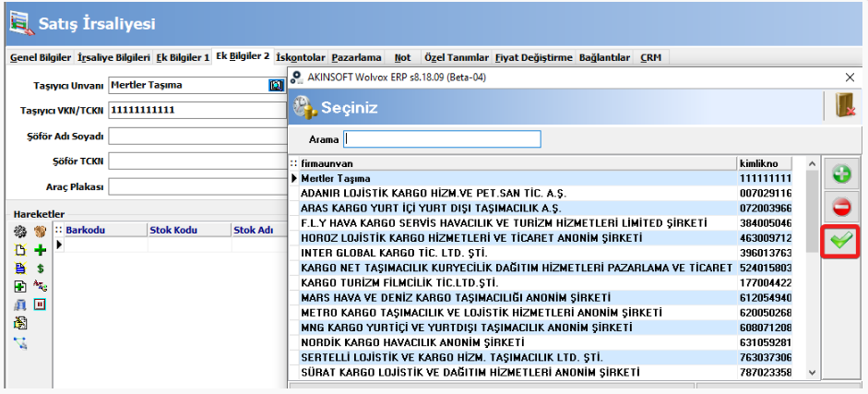
Task: Click the blue connected nodes icon
Action: click(x=20, y=343)
